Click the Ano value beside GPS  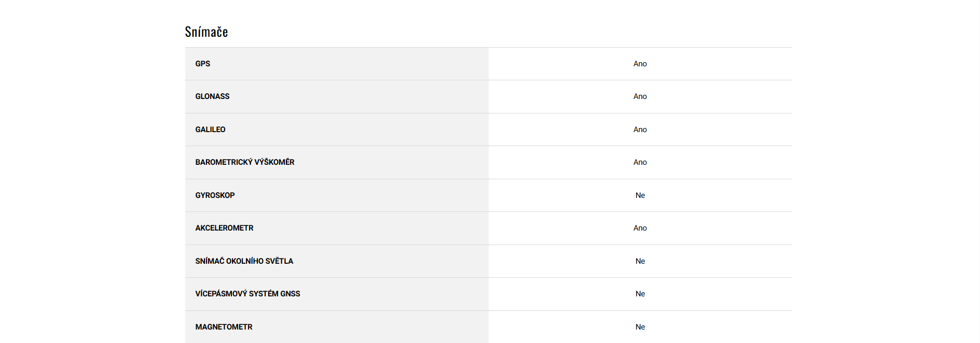[x=640, y=64]
